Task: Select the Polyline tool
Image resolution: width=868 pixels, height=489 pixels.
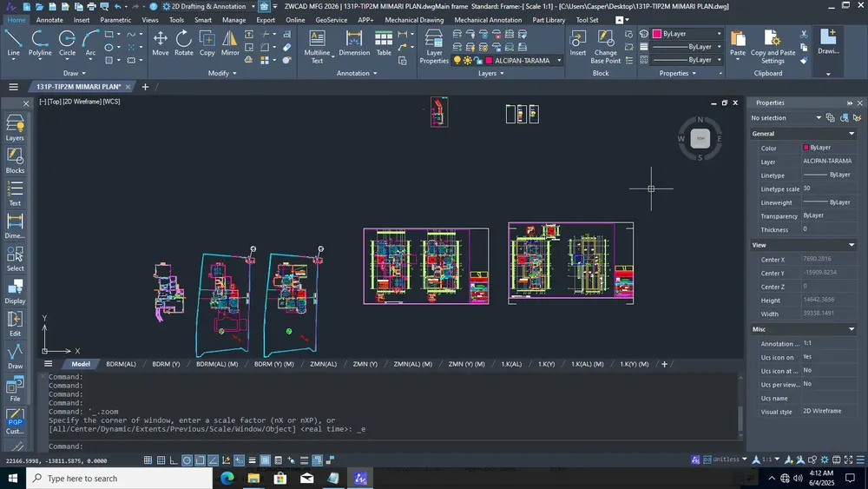Action: click(x=39, y=43)
